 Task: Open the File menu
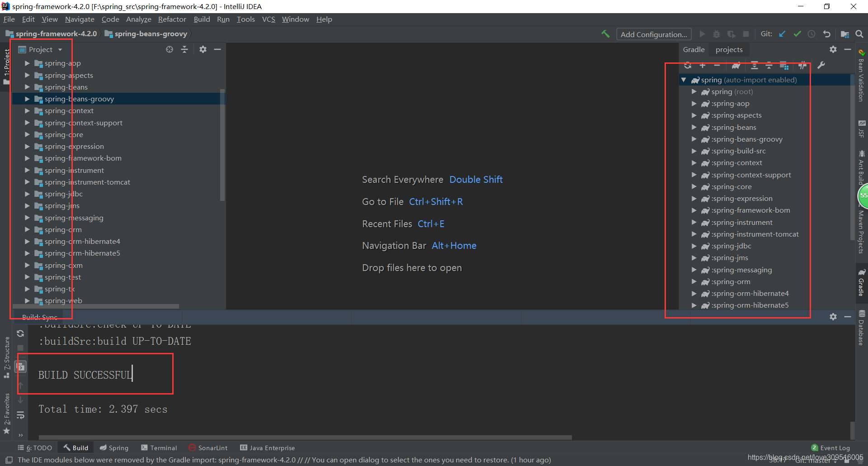[9, 19]
